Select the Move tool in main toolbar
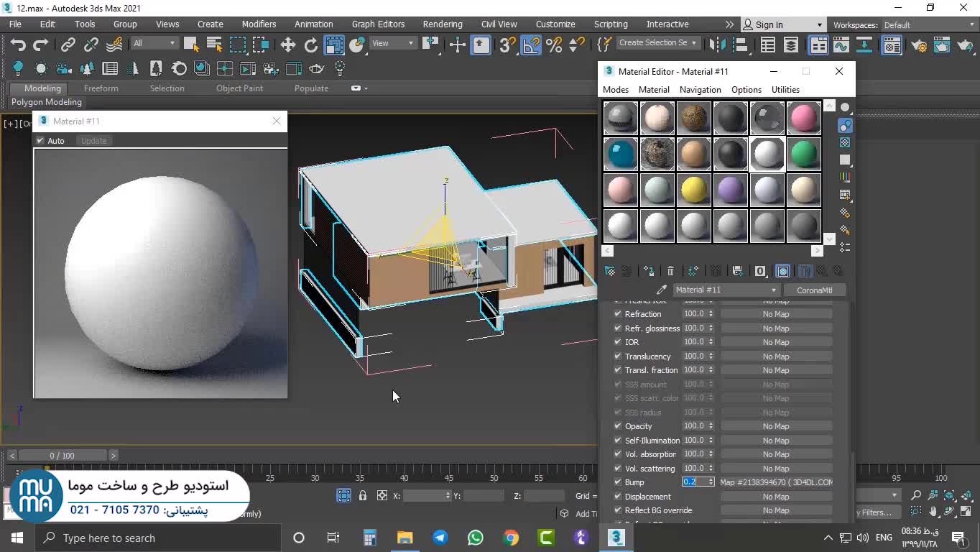This screenshot has height=552, width=980. coord(288,45)
